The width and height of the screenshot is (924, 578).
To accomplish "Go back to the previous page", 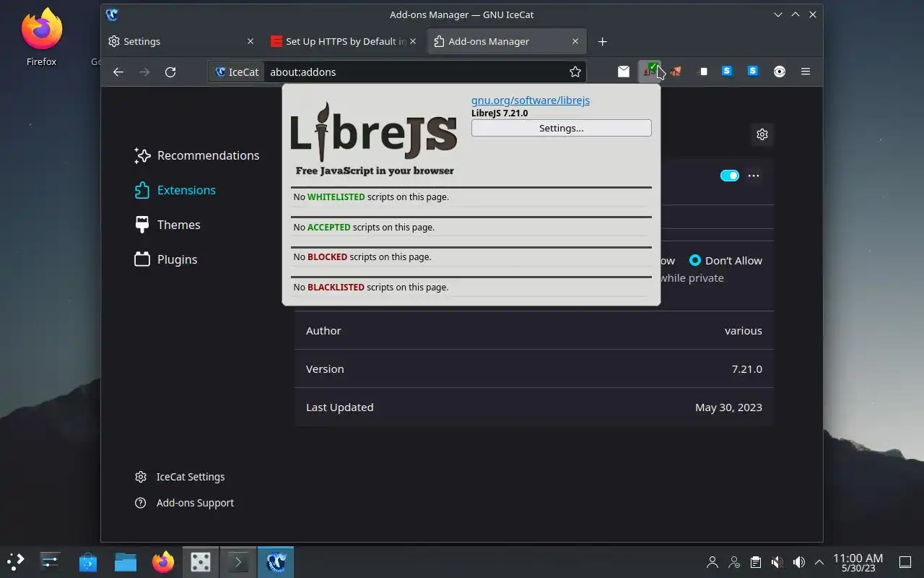I will point(118,72).
